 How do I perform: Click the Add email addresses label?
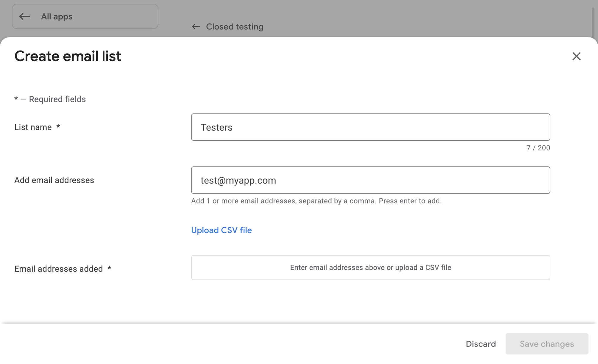coord(54,180)
